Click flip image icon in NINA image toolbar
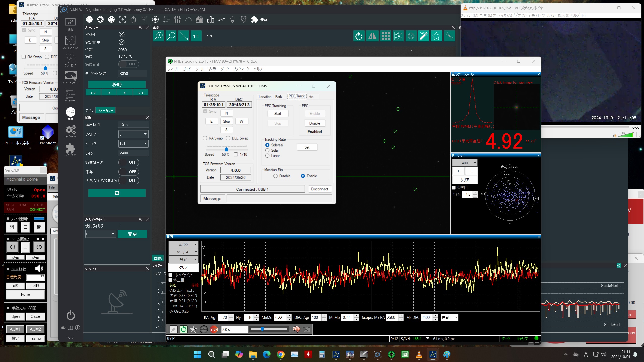 pyautogui.click(x=372, y=36)
